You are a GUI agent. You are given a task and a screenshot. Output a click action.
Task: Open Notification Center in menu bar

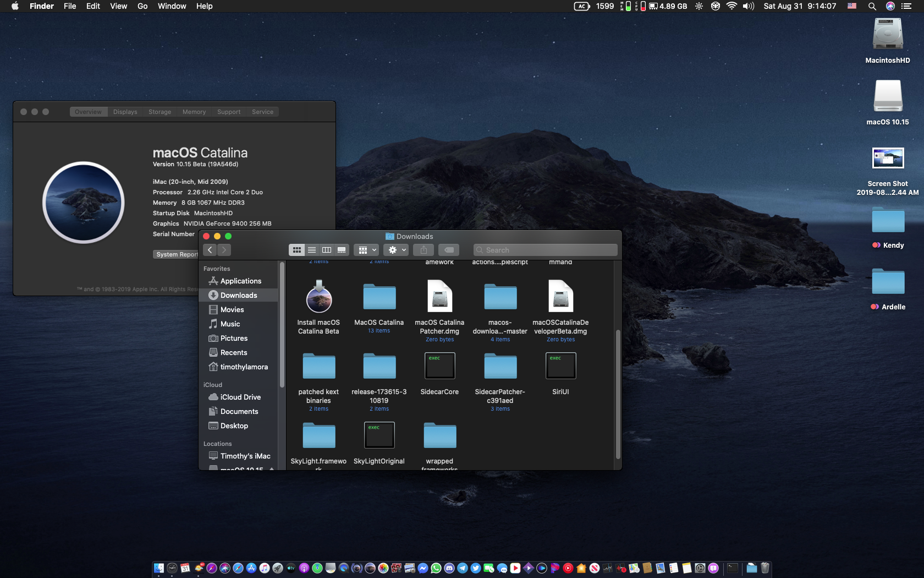[x=906, y=6]
